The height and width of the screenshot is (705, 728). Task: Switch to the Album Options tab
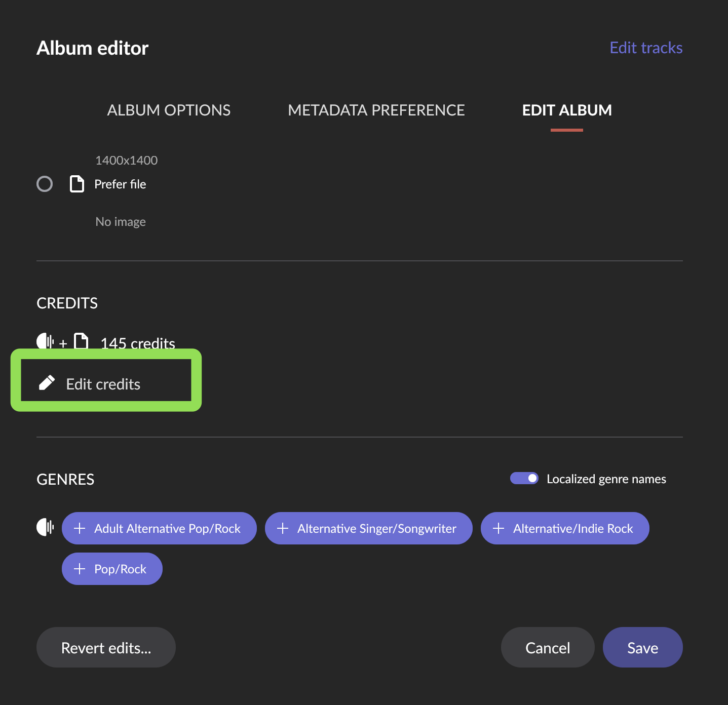click(169, 110)
